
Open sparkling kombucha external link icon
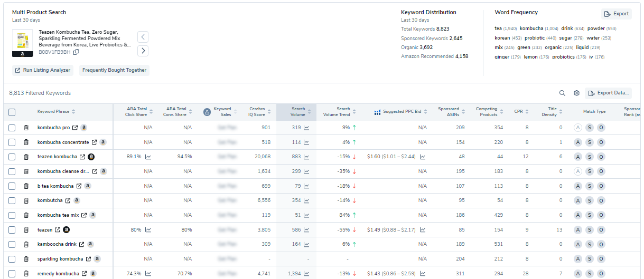(89, 259)
